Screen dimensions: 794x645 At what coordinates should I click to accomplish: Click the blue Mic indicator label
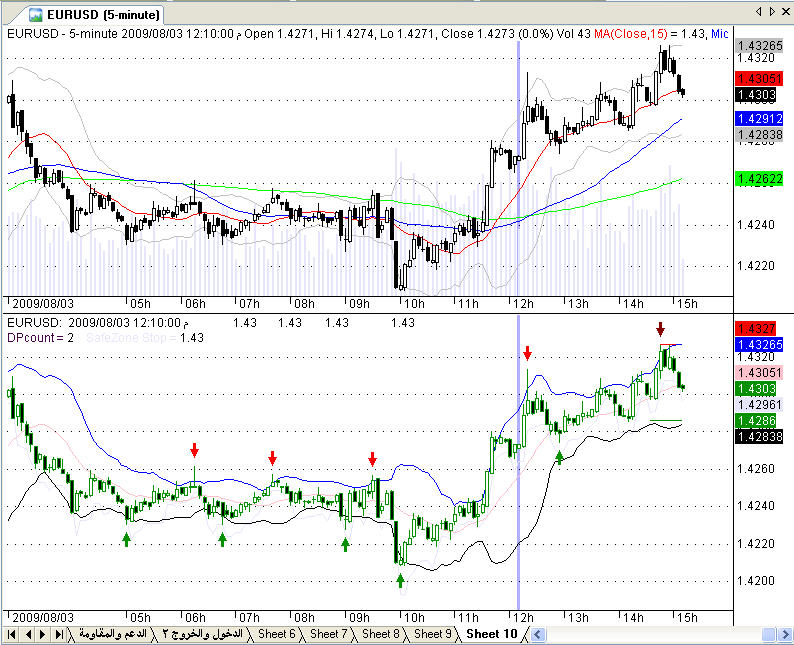pos(720,34)
